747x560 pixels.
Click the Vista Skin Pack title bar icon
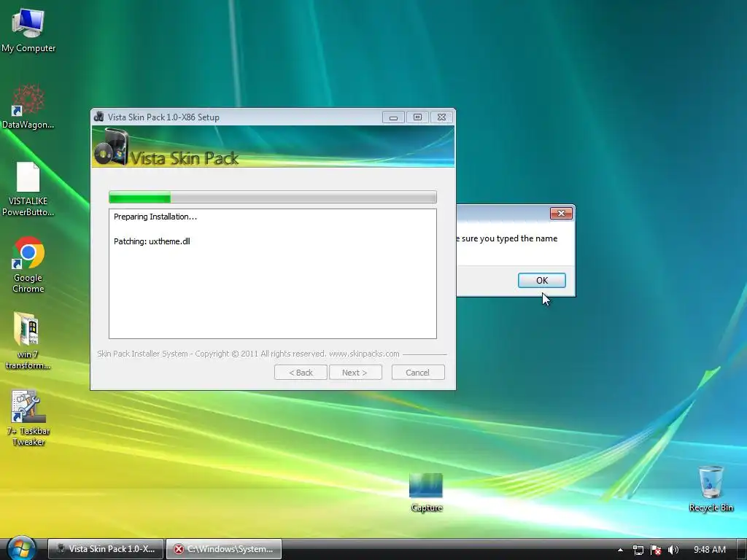(98, 117)
